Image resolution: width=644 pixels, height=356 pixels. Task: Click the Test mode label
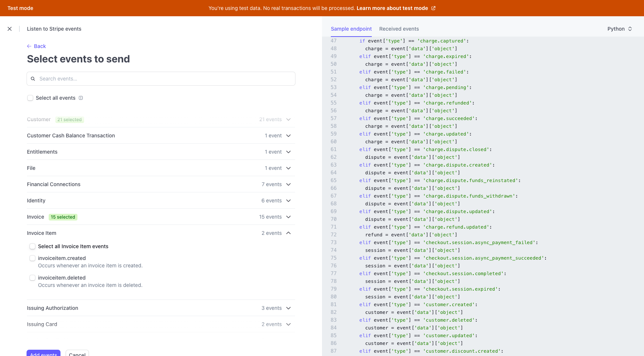click(20, 8)
